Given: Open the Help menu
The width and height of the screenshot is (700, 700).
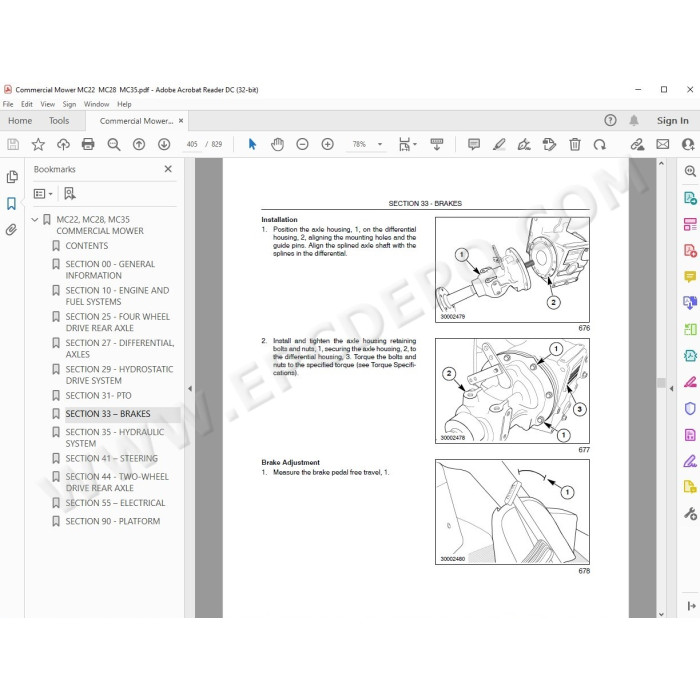Looking at the screenshot, I should pos(124,104).
